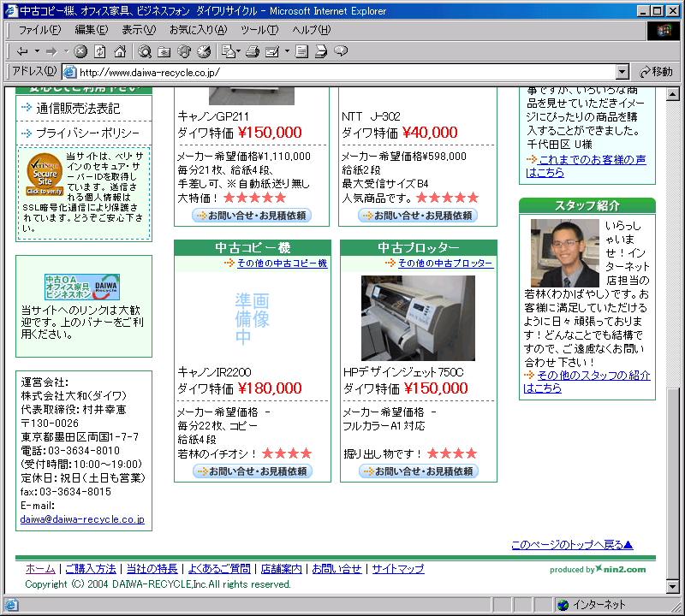Stop loading with the Stop icon
This screenshot has width=685, height=616.
point(80,51)
